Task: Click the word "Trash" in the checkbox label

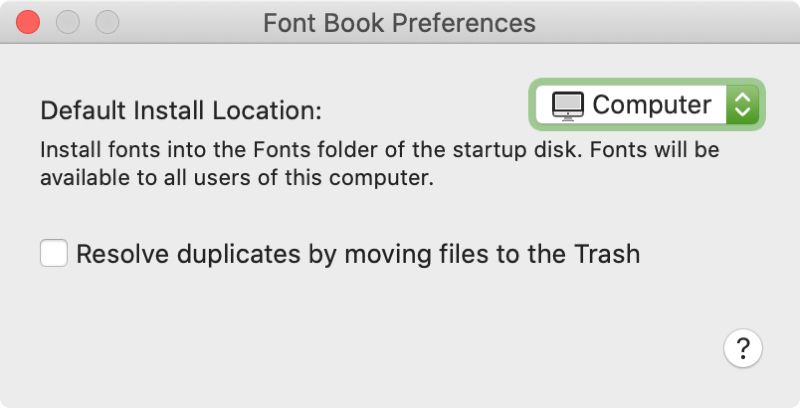Action: (607, 254)
